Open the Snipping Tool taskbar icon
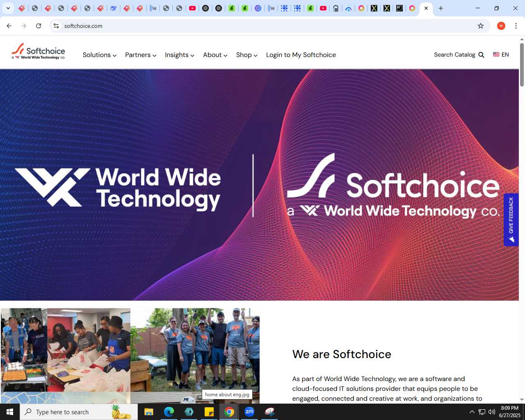Viewport: 525px width, 420px height. (x=269, y=412)
